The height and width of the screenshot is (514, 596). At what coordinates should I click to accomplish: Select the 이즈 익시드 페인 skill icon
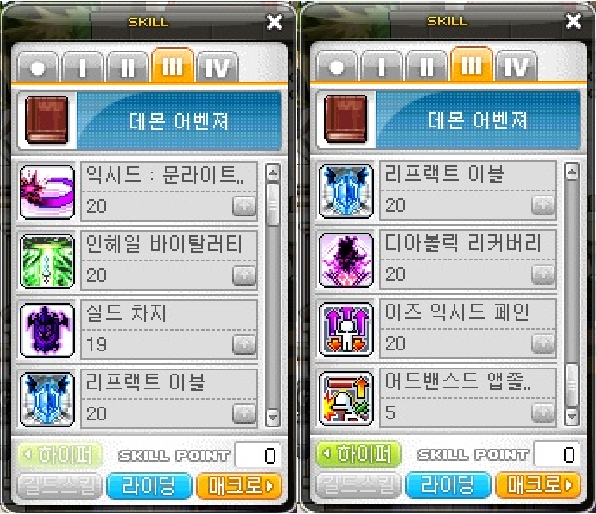tap(346, 329)
